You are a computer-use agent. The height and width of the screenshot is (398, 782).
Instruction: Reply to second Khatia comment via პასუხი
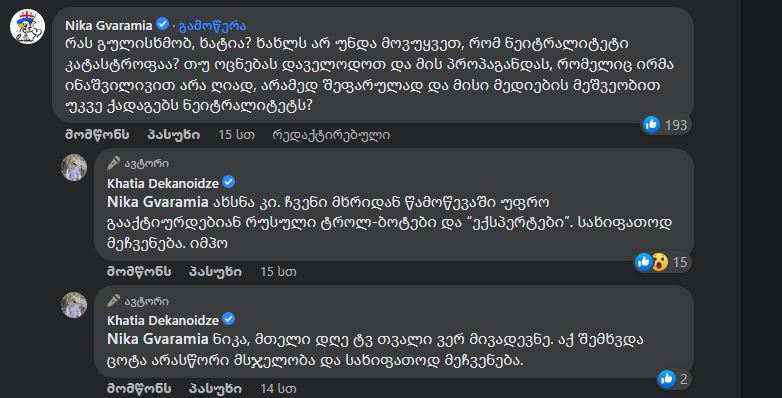pos(215,389)
